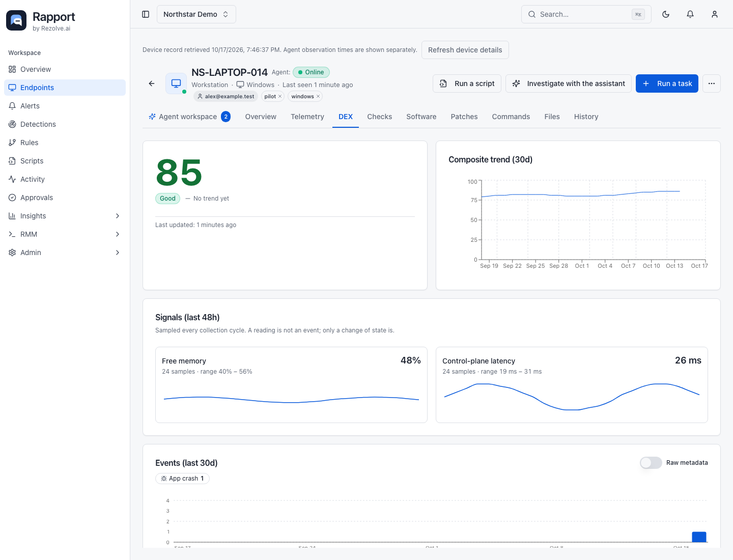Open Rules in the sidebar
The image size is (733, 560).
[x=65, y=143]
